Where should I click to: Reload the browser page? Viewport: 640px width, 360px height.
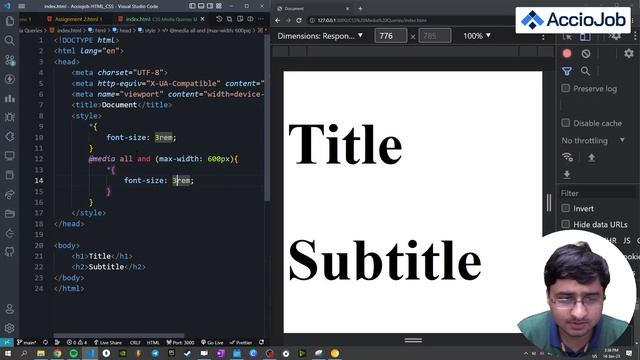pyautogui.click(x=299, y=20)
